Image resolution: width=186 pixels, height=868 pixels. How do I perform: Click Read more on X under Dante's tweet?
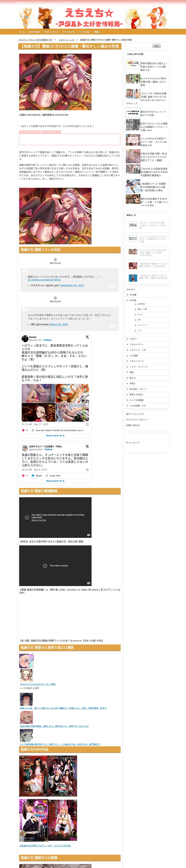click(55, 436)
